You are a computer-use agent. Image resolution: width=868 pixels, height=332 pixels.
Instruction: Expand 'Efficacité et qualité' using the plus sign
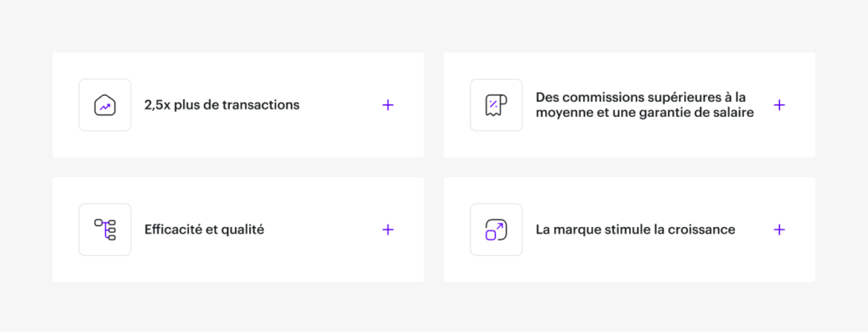pyautogui.click(x=388, y=230)
